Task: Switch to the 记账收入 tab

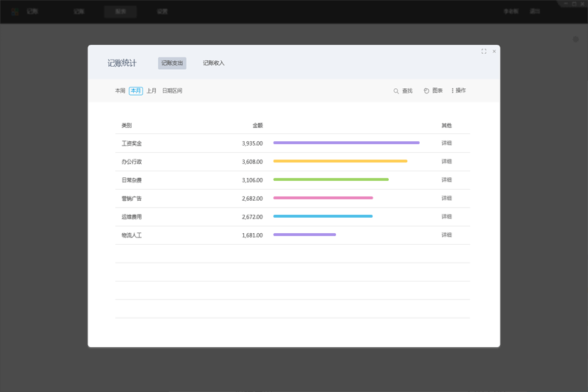Action: pyautogui.click(x=213, y=63)
